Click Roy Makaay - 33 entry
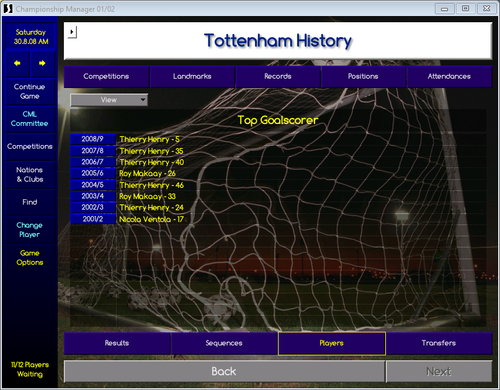 point(147,196)
